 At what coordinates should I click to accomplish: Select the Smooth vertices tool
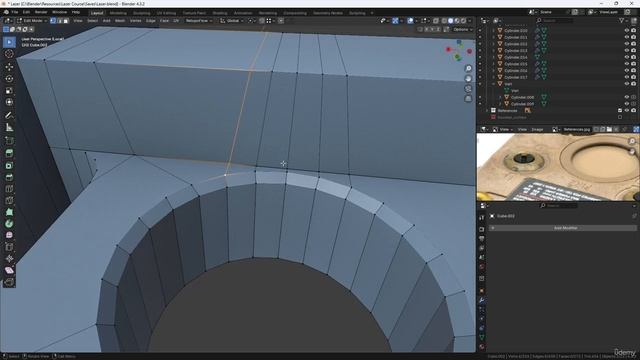pos(9,235)
